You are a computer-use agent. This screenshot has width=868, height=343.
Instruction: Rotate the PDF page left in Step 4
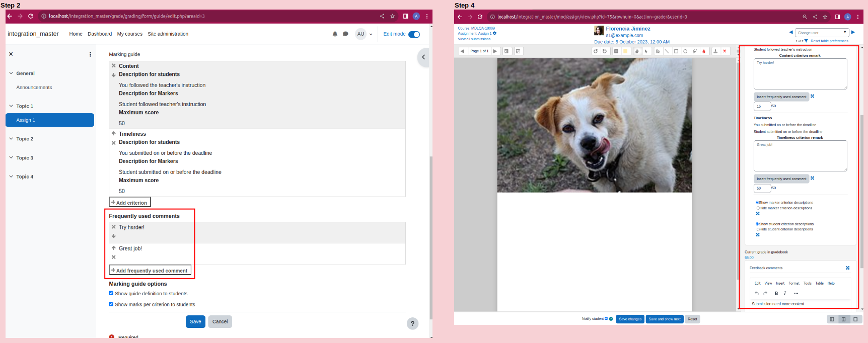pos(596,51)
